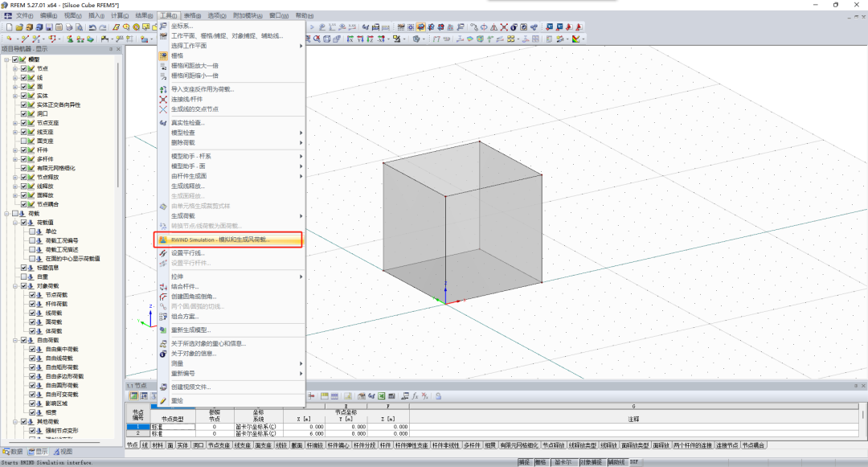Click the Save diskette icon in the toolbar

(49, 27)
